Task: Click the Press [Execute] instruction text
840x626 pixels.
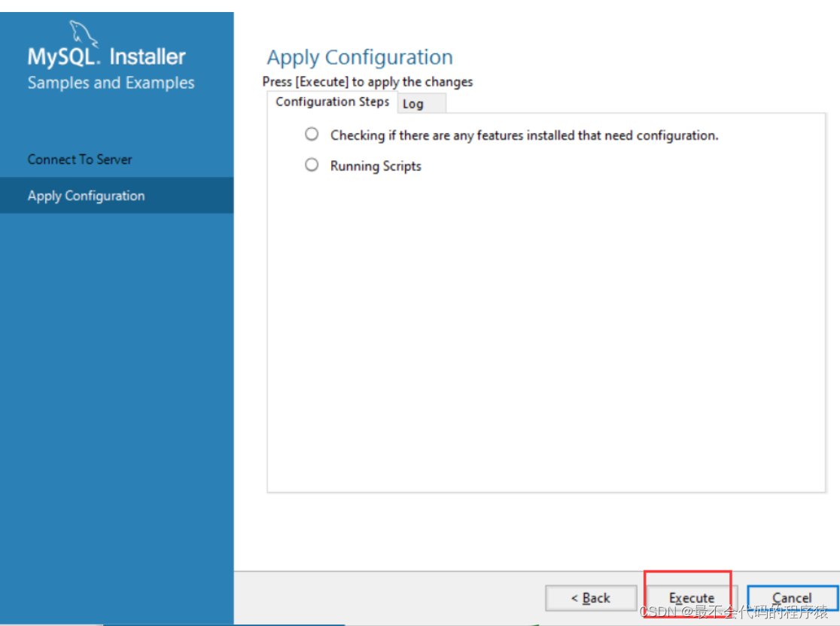Action: coord(367,81)
